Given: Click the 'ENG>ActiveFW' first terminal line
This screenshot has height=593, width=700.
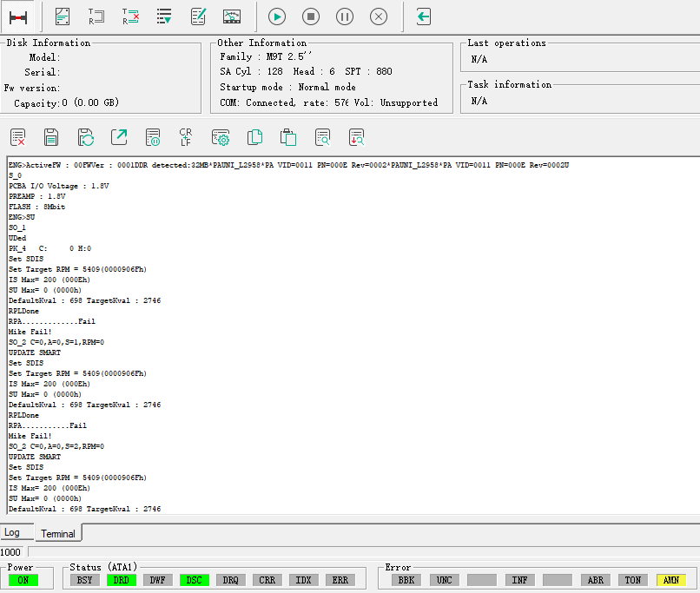Looking at the screenshot, I should [x=289, y=165].
